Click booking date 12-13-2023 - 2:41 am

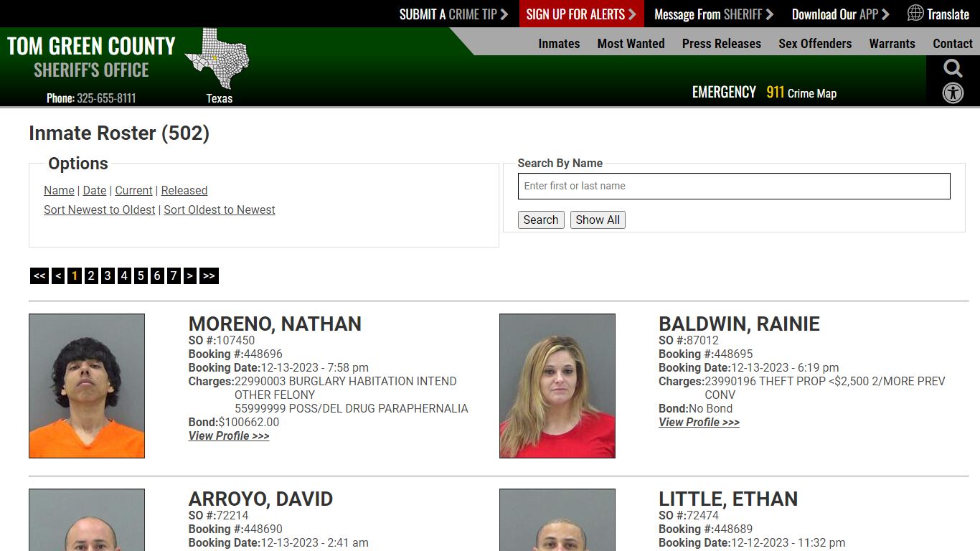tap(314, 542)
